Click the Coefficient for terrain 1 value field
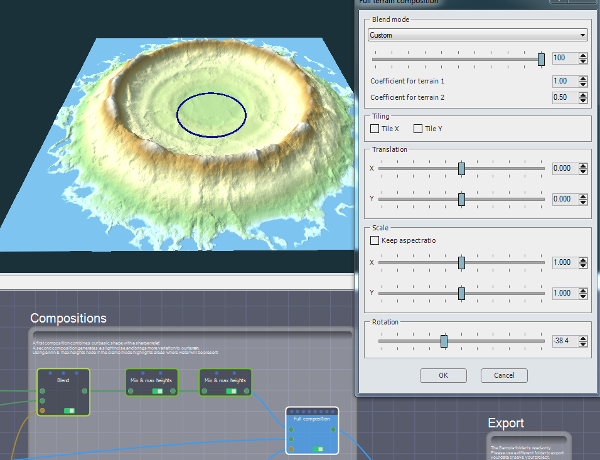 pyautogui.click(x=565, y=81)
